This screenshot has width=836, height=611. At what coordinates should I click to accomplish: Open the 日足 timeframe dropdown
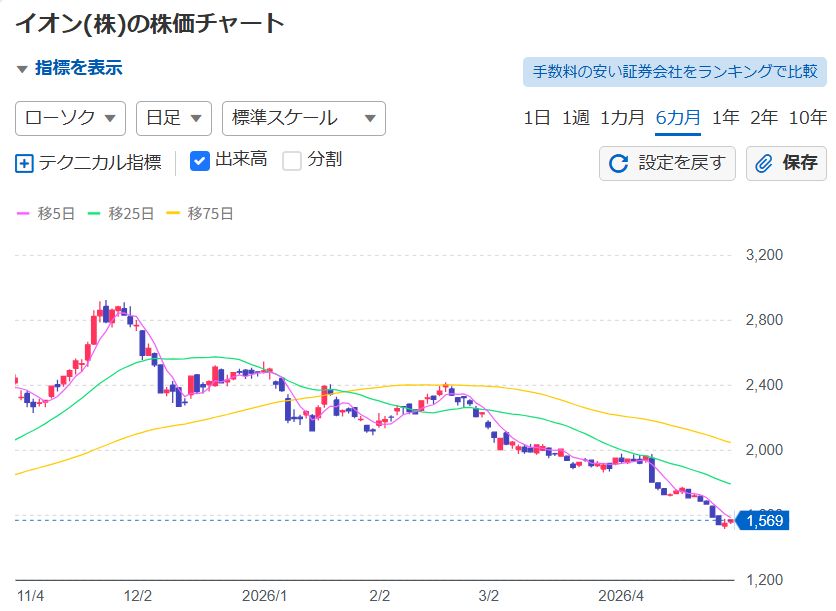(172, 118)
